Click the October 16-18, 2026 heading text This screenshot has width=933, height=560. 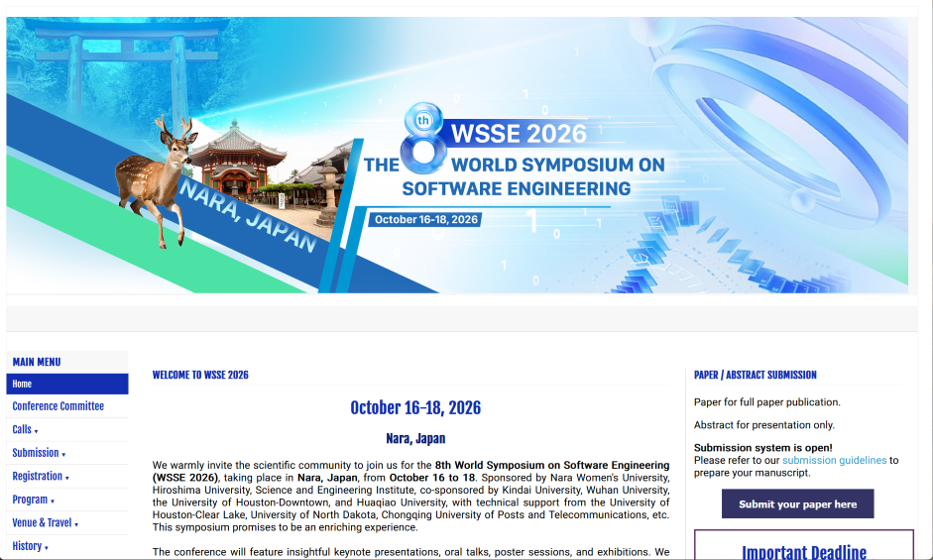point(415,407)
